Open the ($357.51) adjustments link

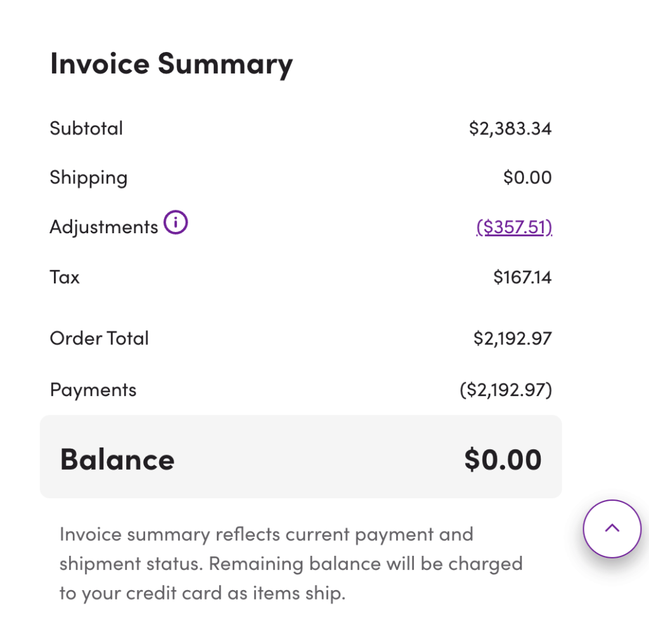tap(514, 227)
